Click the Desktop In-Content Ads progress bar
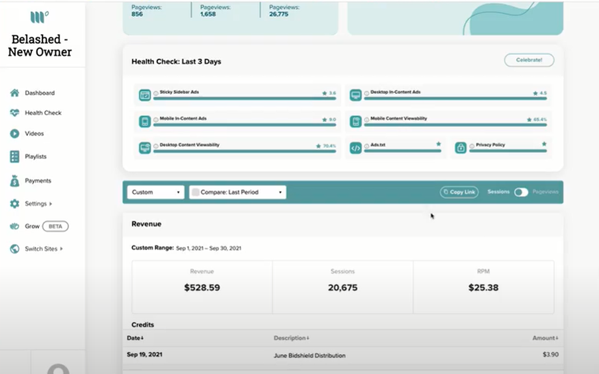Image resolution: width=599 pixels, height=374 pixels. click(455, 99)
